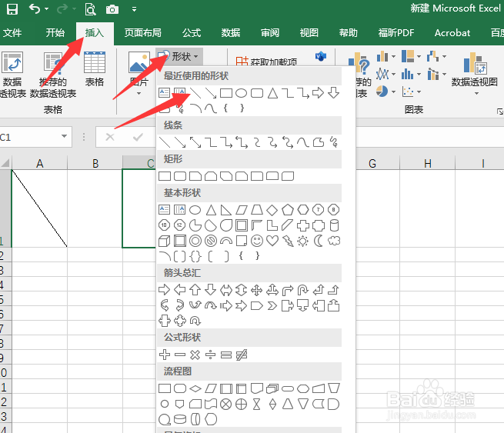
Task: Click the 数据透视图 button
Action: [475, 74]
